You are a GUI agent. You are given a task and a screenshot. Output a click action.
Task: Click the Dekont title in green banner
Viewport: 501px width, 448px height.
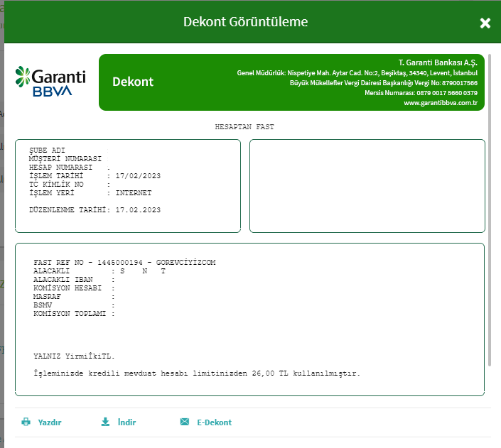coord(133,82)
